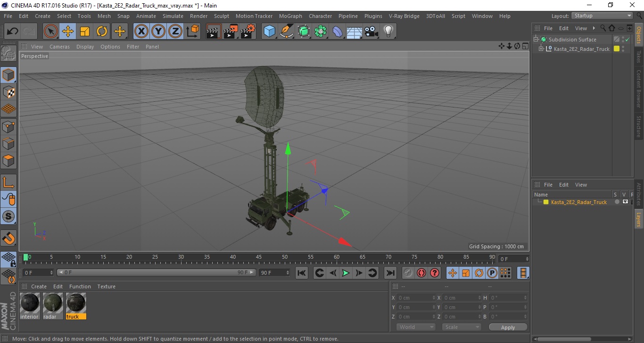Image resolution: width=644 pixels, height=343 pixels.
Task: Click Render to Picture Viewer icon
Action: pyautogui.click(x=231, y=32)
